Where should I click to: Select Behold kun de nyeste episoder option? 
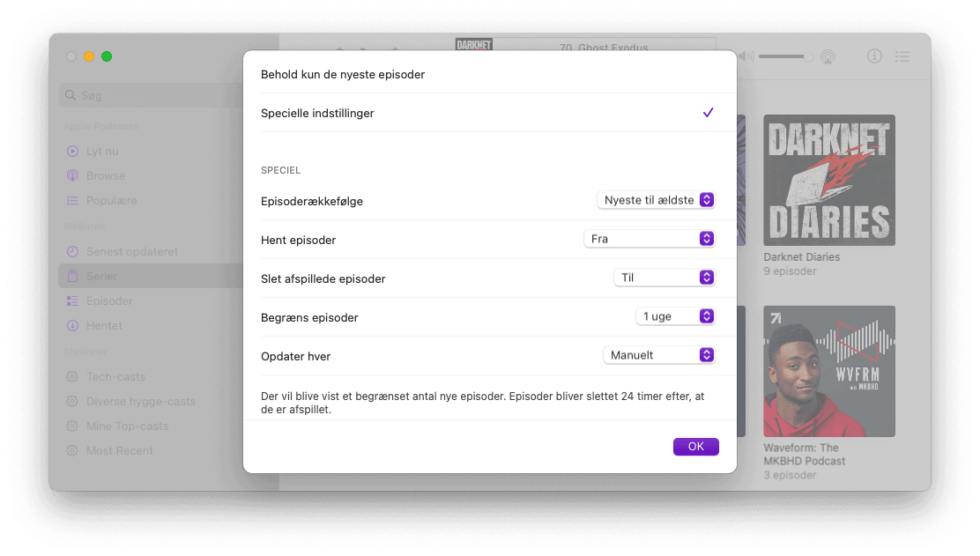(489, 74)
